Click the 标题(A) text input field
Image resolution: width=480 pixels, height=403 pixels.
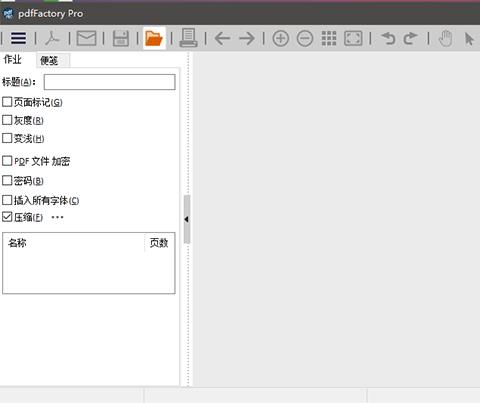coord(109,82)
